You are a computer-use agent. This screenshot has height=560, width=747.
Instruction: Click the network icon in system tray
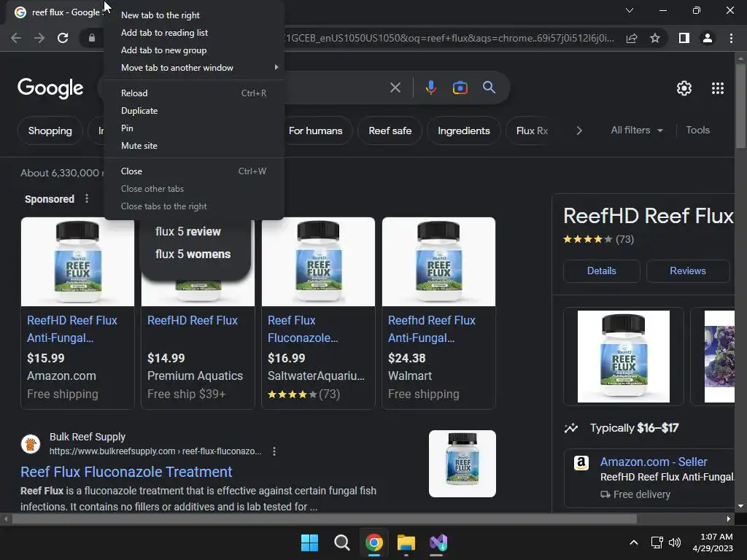[657, 542]
